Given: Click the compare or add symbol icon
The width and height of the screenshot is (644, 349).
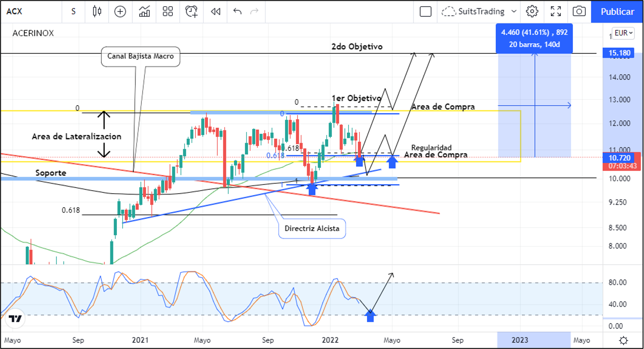Looking at the screenshot, I should click(x=120, y=12).
